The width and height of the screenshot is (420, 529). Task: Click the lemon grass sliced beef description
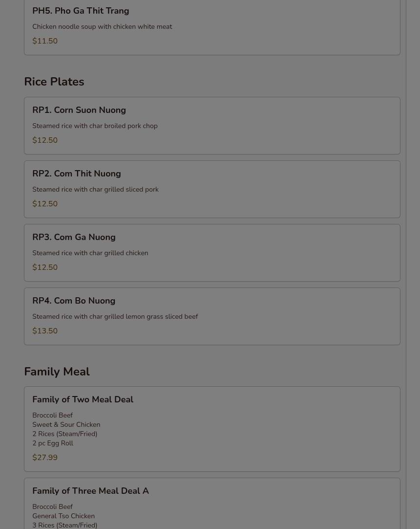[x=115, y=316]
